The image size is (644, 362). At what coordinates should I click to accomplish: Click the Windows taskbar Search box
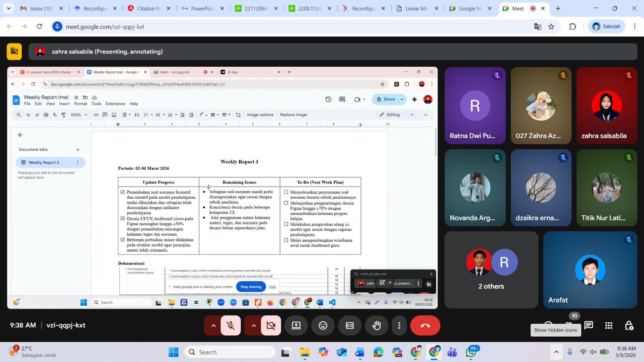click(x=230, y=352)
